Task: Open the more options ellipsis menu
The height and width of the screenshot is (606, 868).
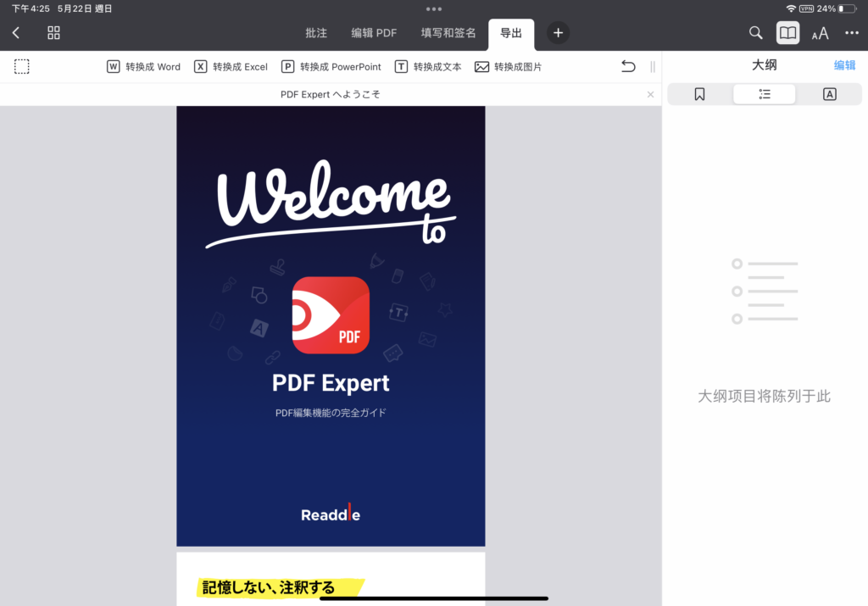Action: coord(851,33)
